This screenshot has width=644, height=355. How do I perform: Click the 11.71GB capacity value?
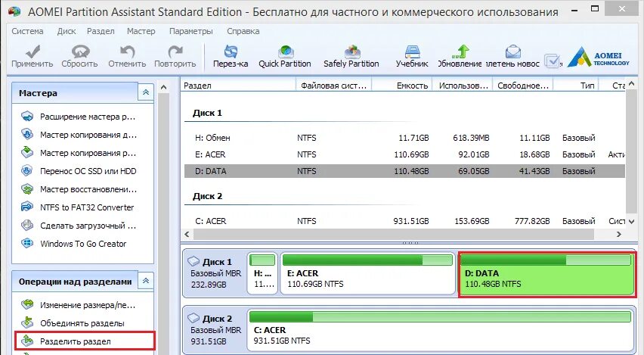[x=413, y=138]
